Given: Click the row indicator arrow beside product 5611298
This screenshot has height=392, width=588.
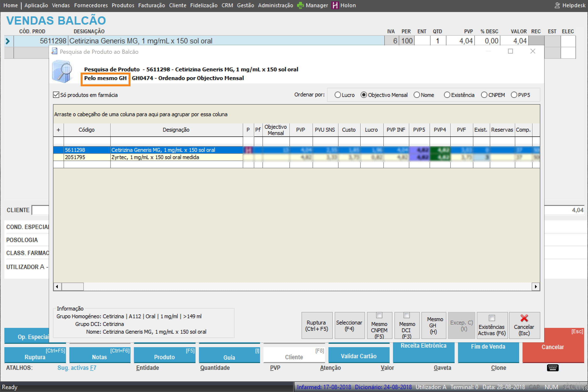Looking at the screenshot, I should point(8,41).
